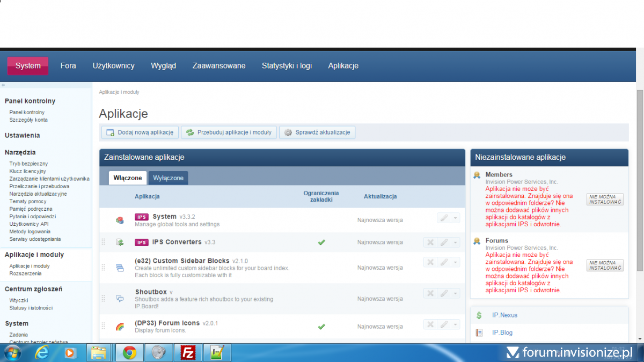
Task: Click the edit pencil for Custom Sidebar Blocks
Action: point(443,262)
